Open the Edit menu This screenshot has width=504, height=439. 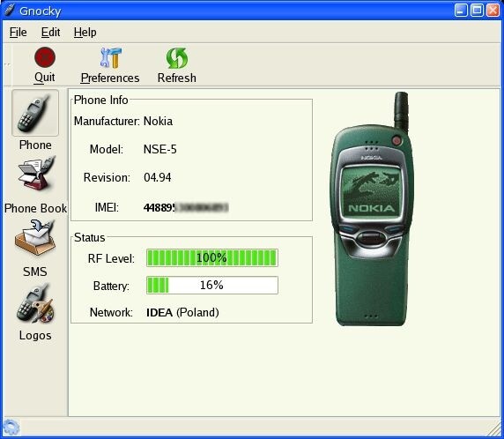tap(50, 32)
